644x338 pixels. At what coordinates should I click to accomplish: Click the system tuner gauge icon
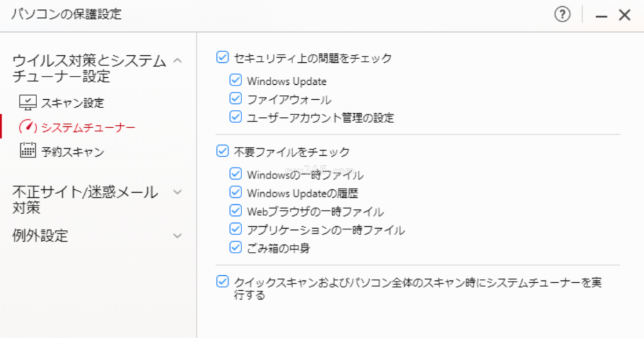[28, 127]
